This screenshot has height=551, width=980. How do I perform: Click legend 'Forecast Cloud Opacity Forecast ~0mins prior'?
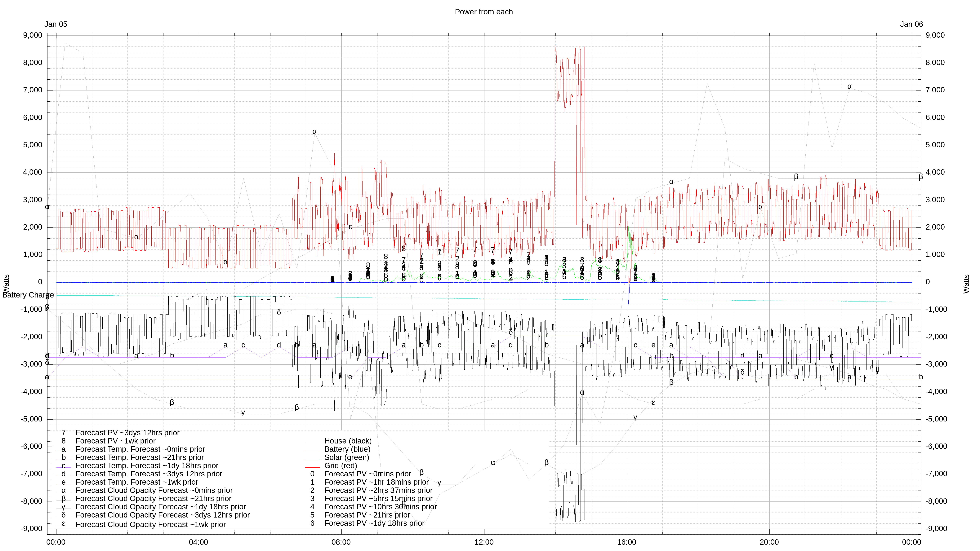coord(154,490)
